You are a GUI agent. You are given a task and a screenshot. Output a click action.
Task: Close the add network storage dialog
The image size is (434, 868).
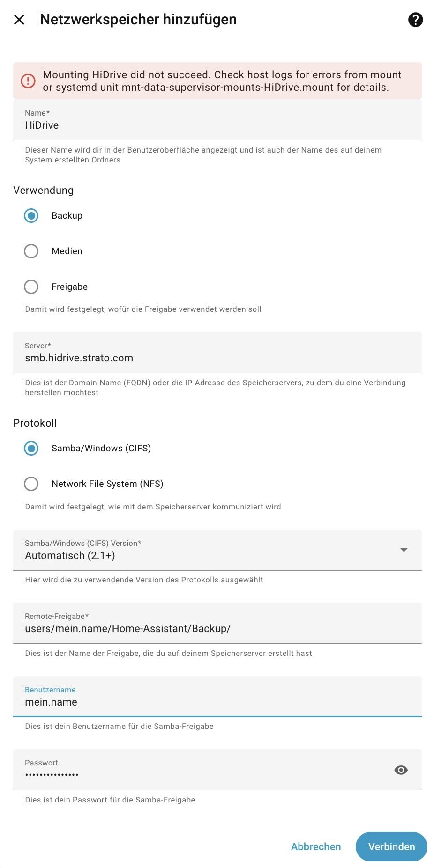[x=19, y=20]
